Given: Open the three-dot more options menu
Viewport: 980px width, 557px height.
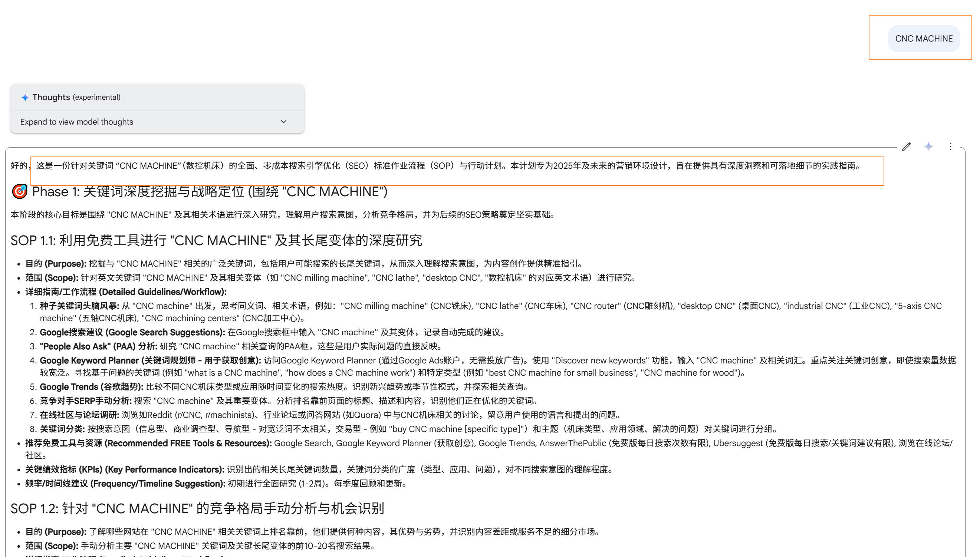Looking at the screenshot, I should [951, 146].
